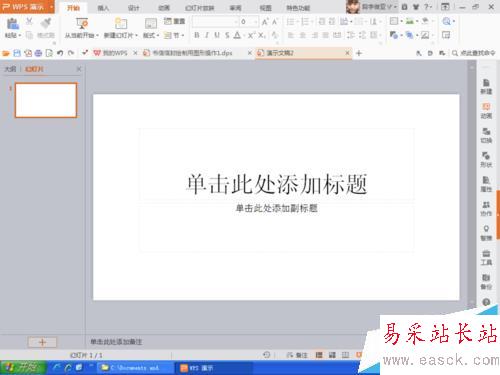500x375 pixels.
Task: Click the Print icon in quick toolbar
Action: [x=38, y=53]
